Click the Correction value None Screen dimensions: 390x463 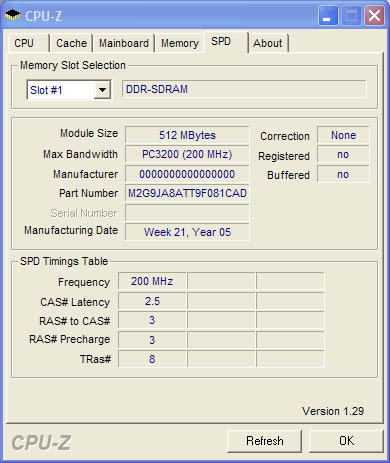pyautogui.click(x=343, y=135)
